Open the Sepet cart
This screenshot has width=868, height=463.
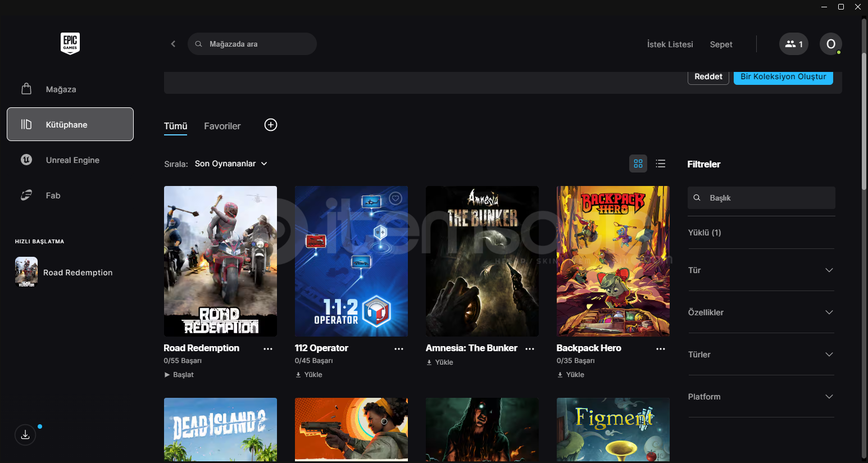[x=721, y=44]
